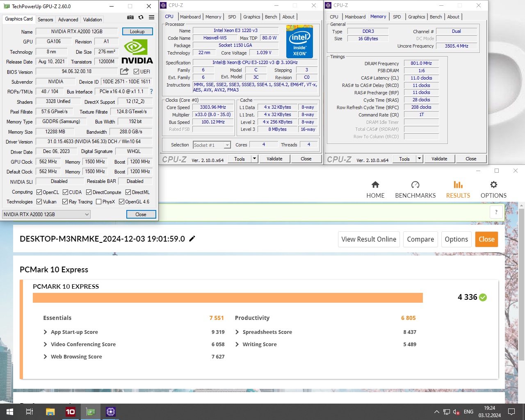
Task: Click PCMark question mark help button
Action: point(496,212)
